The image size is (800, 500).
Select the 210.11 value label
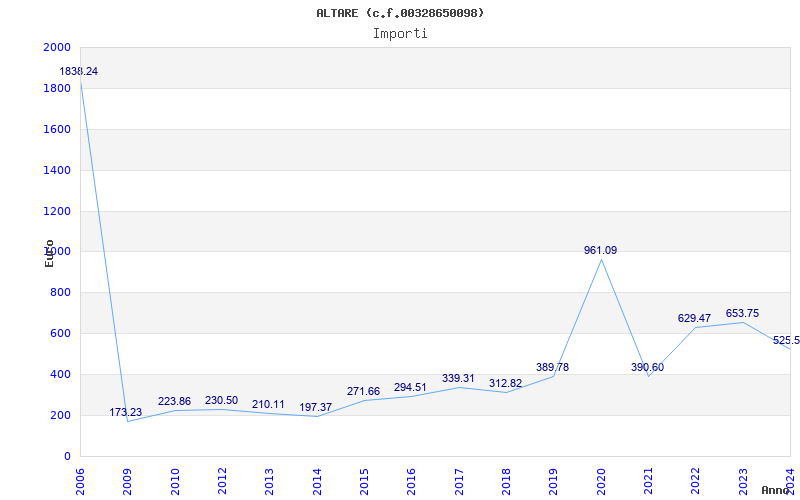(x=268, y=405)
